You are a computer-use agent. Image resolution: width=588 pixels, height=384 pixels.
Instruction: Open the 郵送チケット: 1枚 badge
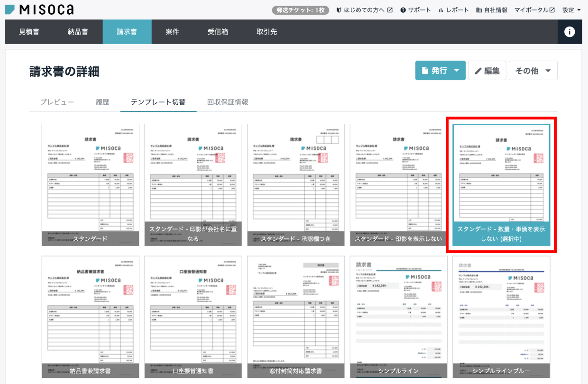pos(301,10)
